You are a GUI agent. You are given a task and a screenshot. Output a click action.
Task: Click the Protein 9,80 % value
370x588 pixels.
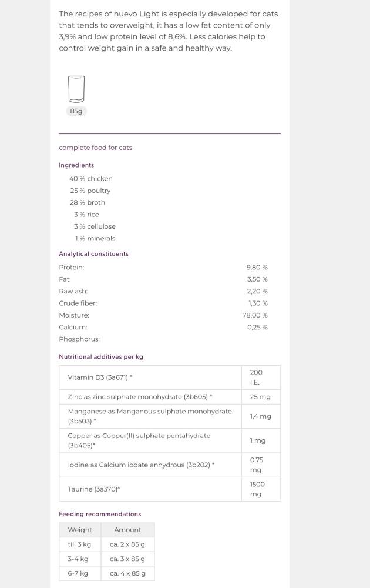click(257, 268)
